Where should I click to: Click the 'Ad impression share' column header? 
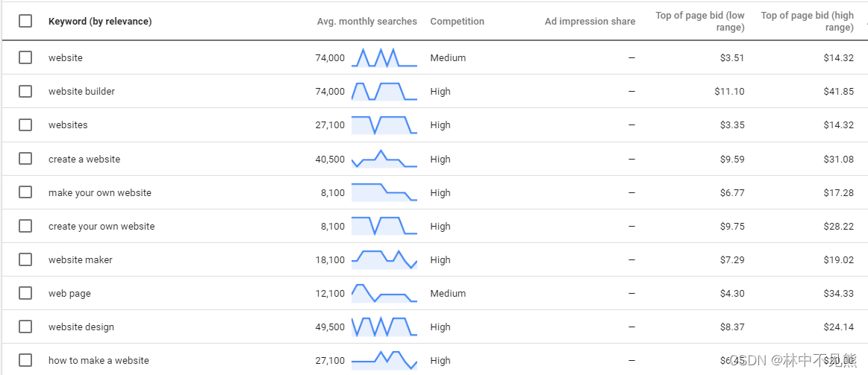click(590, 22)
